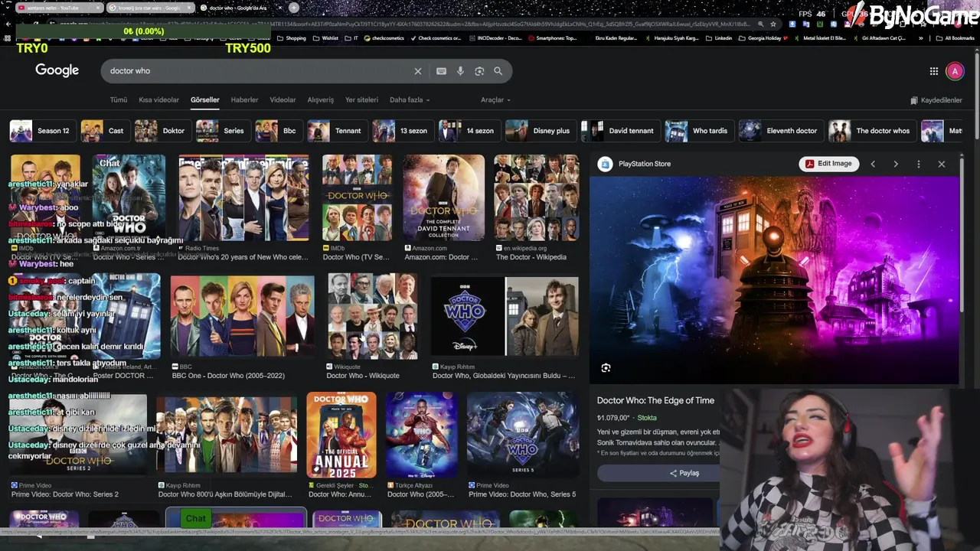Filter by The doctor whos chip

pyautogui.click(x=871, y=131)
